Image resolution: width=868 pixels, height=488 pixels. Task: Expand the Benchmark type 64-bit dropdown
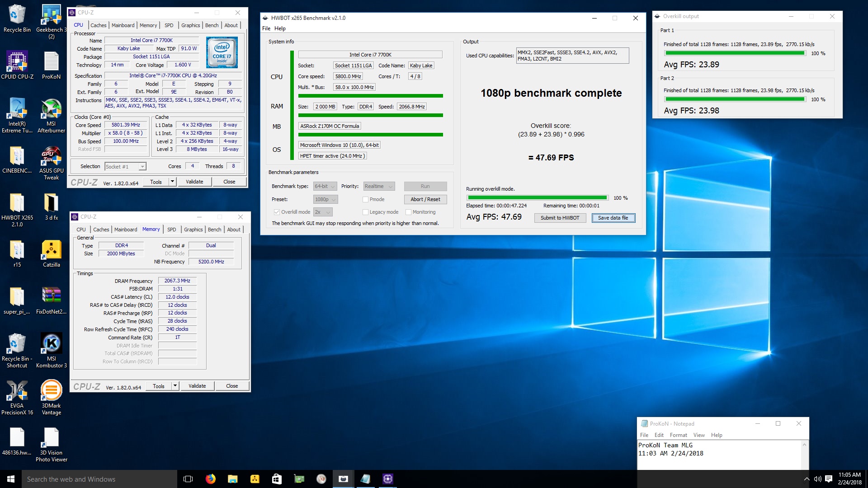325,186
